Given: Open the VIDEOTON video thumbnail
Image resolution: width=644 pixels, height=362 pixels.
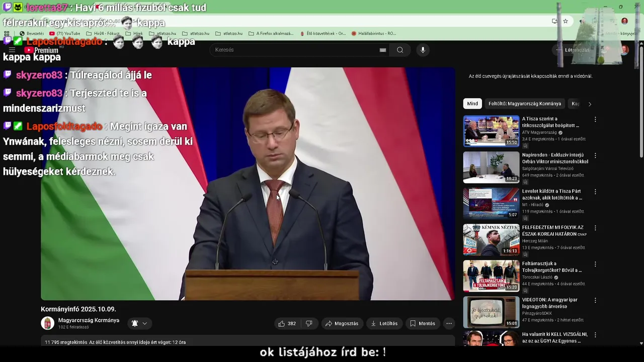Looking at the screenshot, I should pos(491,312).
